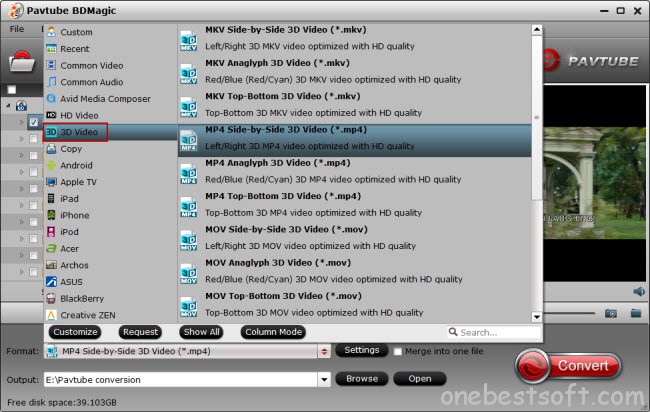This screenshot has height=412, width=650.
Task: Choose MOV Side-by-Side 3D Video format
Action: 354,240
